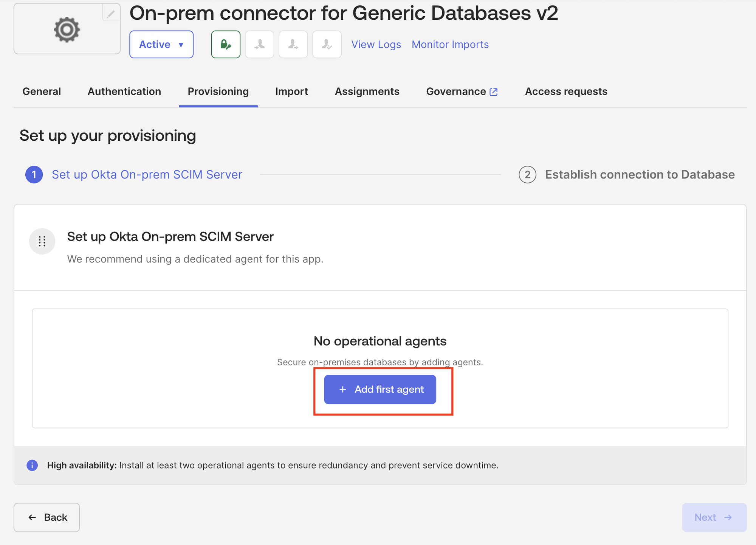
Task: Click the dotted grid agent icon
Action: [42, 241]
